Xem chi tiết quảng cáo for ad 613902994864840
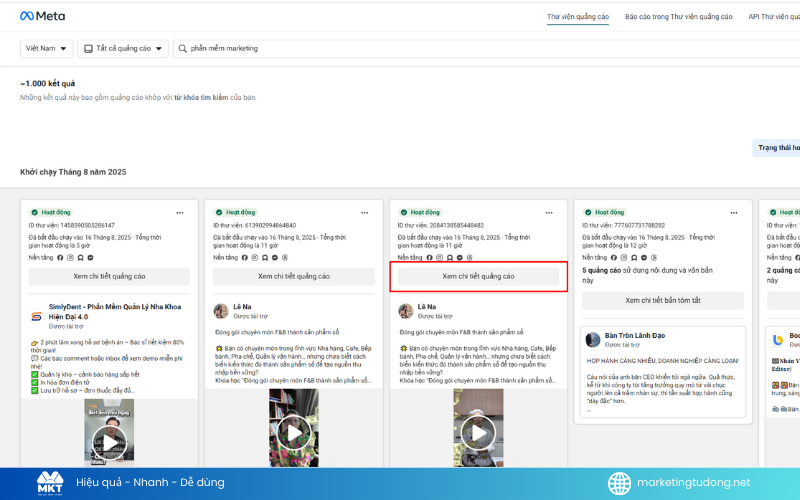This screenshot has height=500, width=800. pos(294,276)
